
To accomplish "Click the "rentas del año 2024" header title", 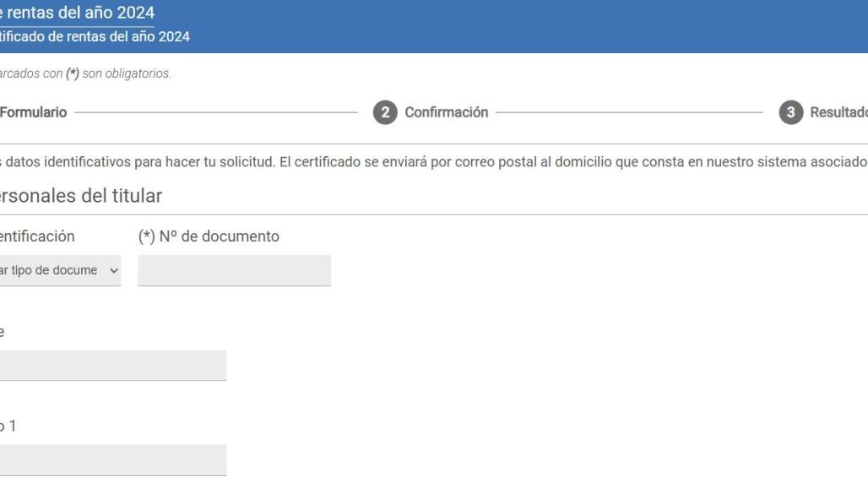I will point(78,14).
